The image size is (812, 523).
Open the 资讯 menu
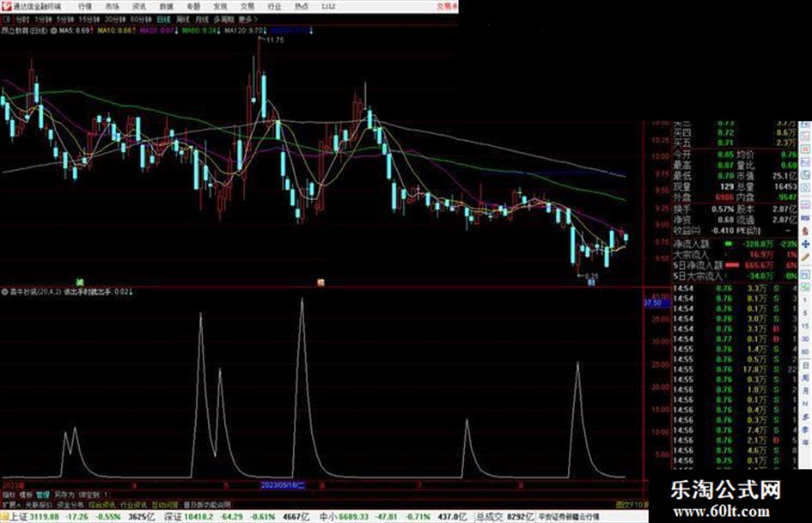tap(139, 7)
